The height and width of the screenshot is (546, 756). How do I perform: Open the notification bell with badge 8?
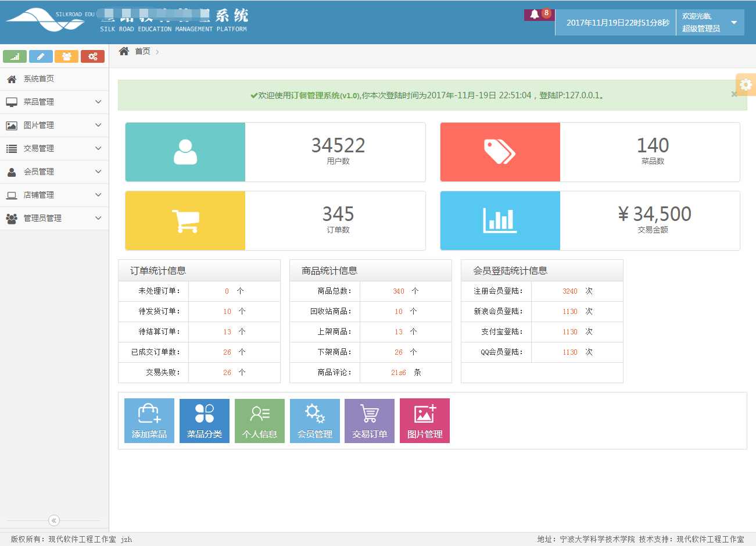(x=539, y=15)
